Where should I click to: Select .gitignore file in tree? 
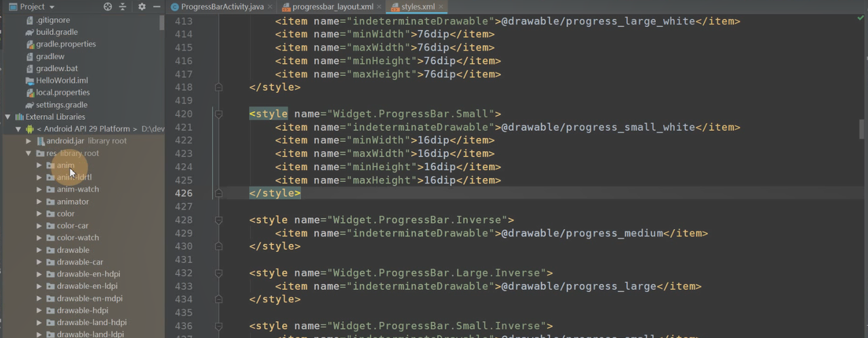click(53, 20)
